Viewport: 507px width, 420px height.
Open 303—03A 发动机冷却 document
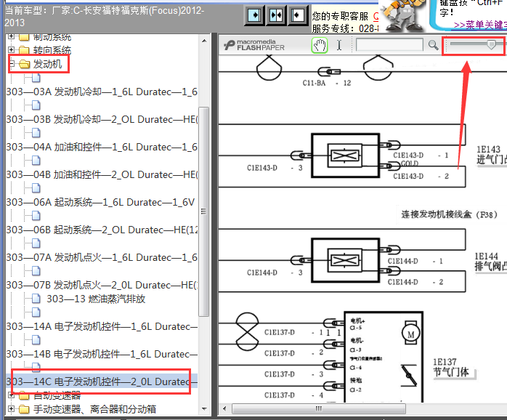point(102,92)
